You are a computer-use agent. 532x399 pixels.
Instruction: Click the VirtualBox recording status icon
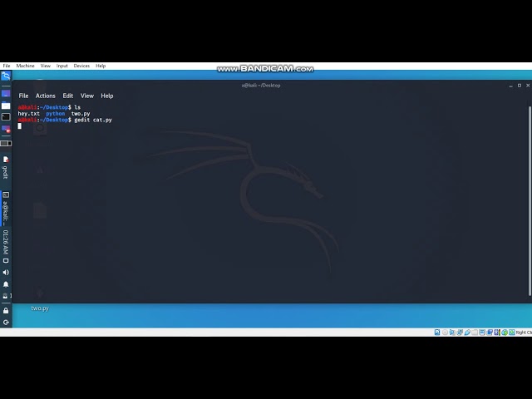[490, 332]
